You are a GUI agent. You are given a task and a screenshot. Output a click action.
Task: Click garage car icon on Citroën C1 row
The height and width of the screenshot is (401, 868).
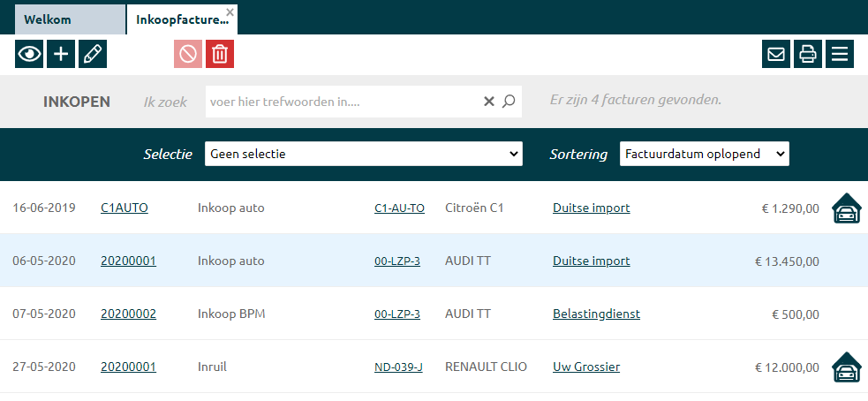pyautogui.click(x=847, y=208)
